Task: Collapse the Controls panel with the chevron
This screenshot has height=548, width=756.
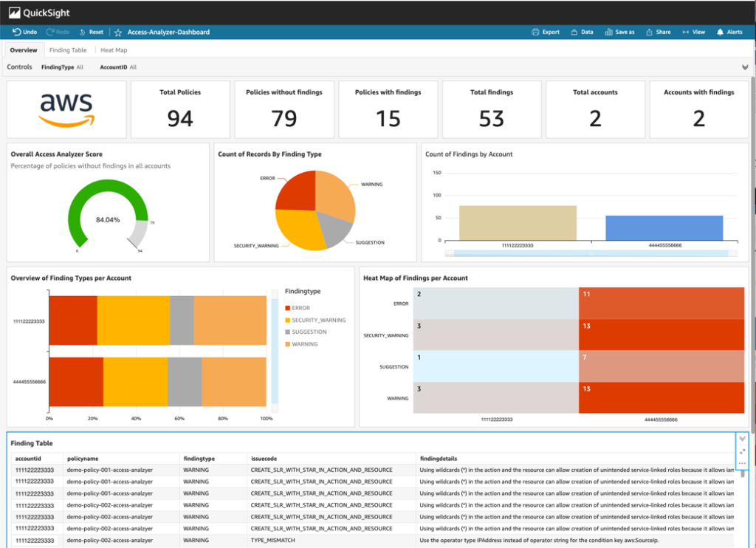Action: tap(745, 66)
